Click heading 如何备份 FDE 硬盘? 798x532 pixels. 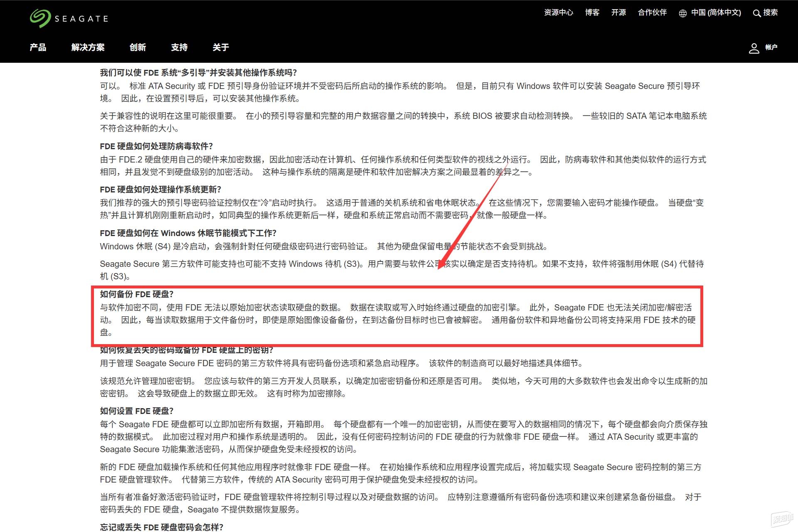pyautogui.click(x=137, y=294)
